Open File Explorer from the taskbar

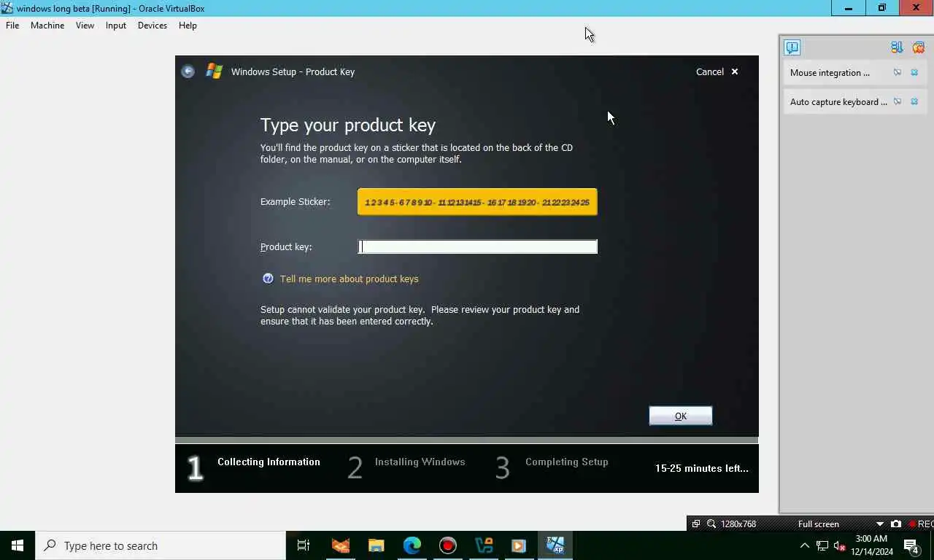pyautogui.click(x=376, y=545)
